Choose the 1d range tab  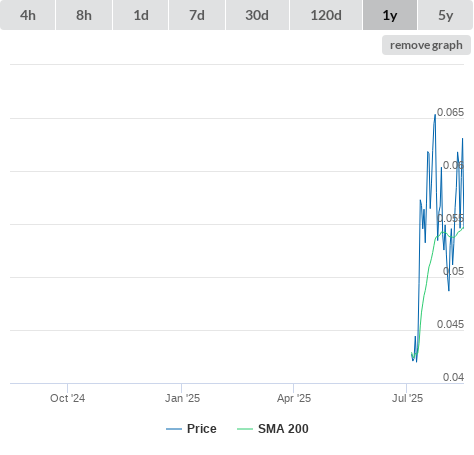(x=141, y=15)
